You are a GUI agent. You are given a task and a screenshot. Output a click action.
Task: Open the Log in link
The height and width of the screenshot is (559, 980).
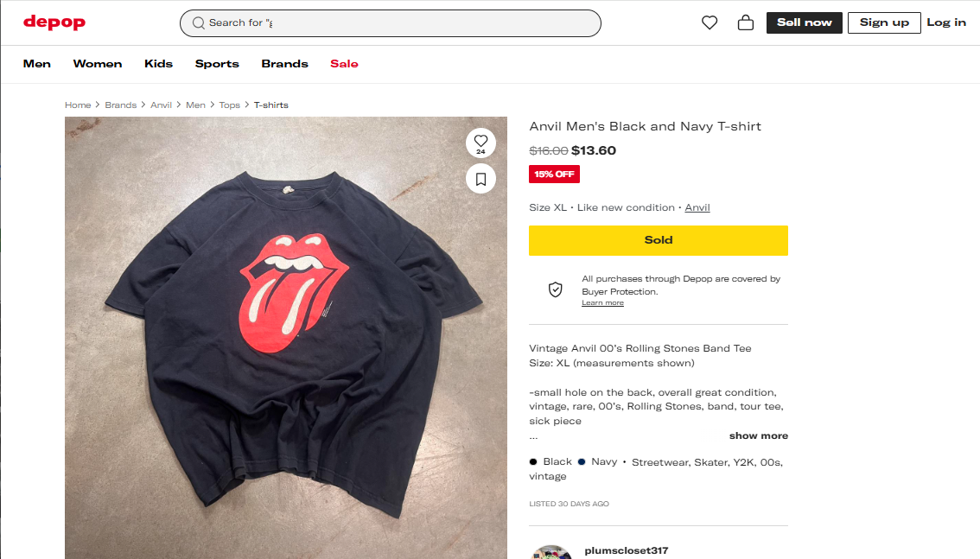point(946,22)
